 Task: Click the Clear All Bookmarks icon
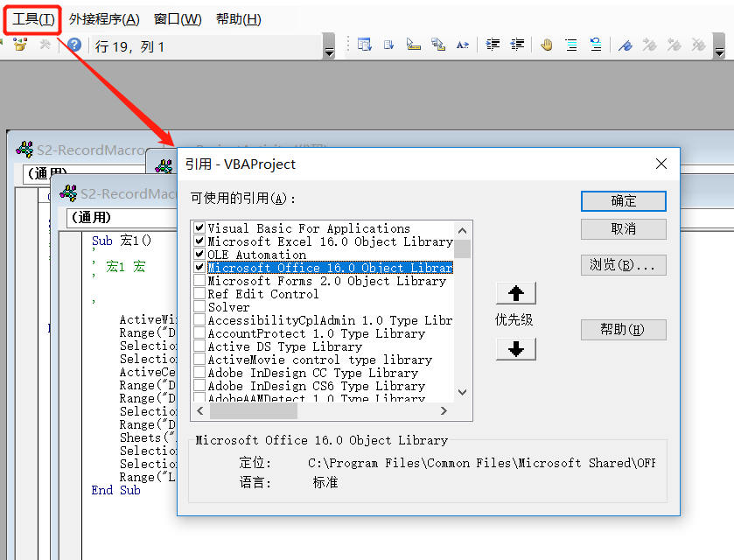(x=698, y=45)
